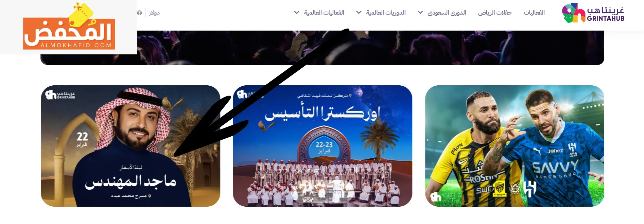Click the gh watermark on football card
The height and width of the screenshot is (224, 644).
click(436, 197)
